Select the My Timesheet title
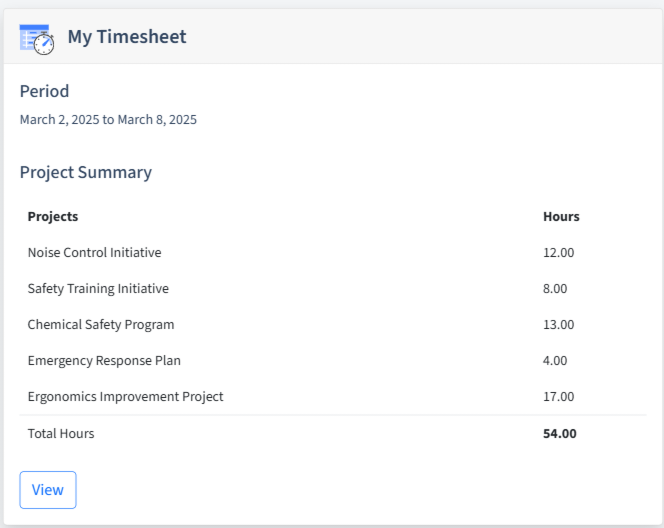The width and height of the screenshot is (664, 528). pos(127,36)
